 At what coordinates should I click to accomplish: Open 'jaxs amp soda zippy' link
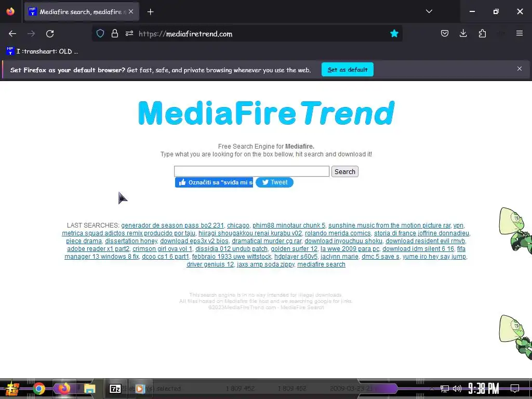265,264
